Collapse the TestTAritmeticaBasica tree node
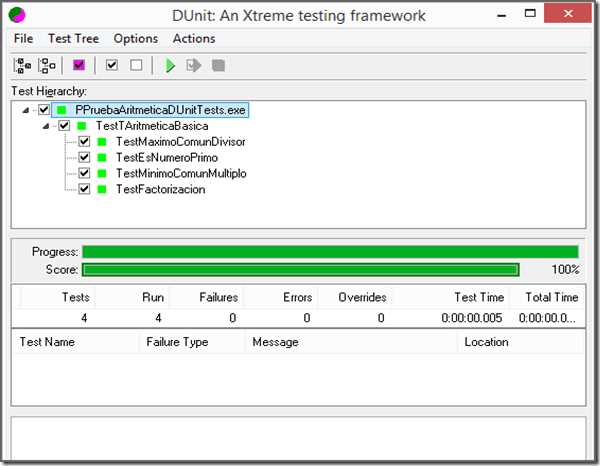The height and width of the screenshot is (466, 600). 46,126
